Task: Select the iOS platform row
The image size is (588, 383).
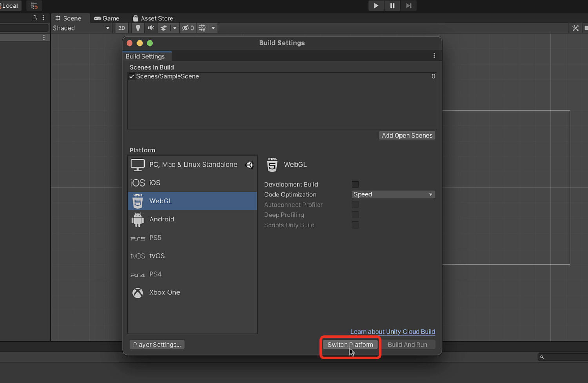Action: tap(192, 183)
